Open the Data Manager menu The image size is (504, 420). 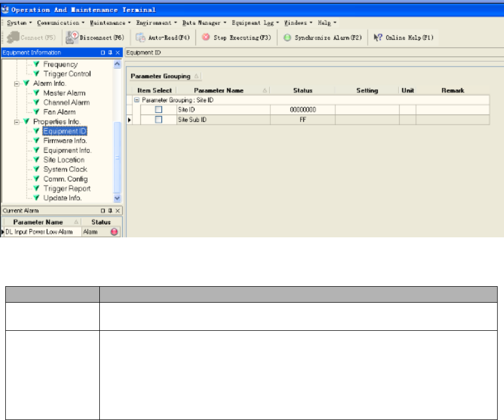point(204,22)
